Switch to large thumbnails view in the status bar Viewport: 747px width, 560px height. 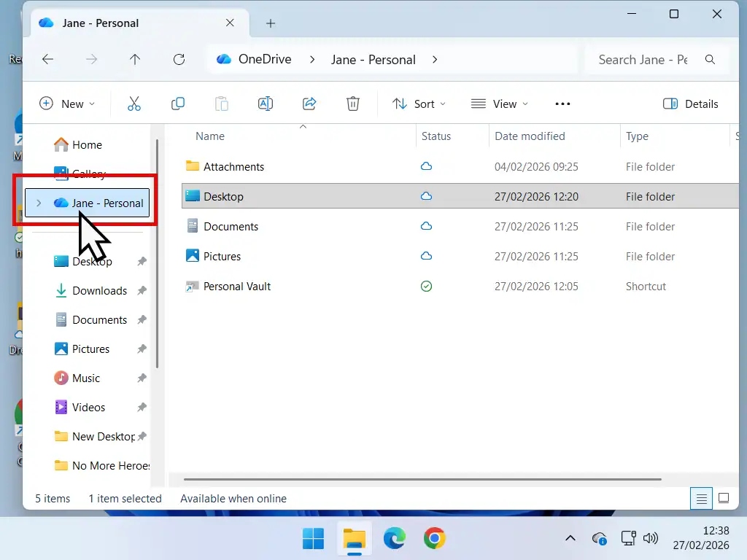pyautogui.click(x=723, y=498)
